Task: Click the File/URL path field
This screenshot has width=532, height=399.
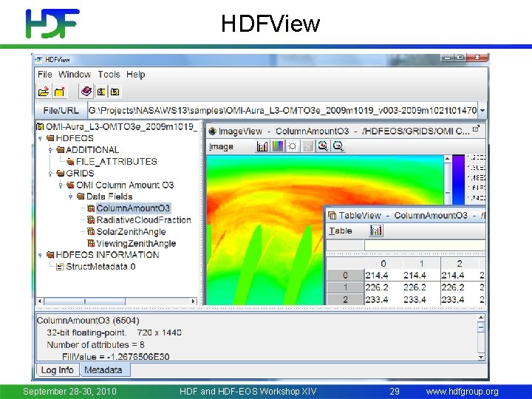Action: tap(282, 110)
